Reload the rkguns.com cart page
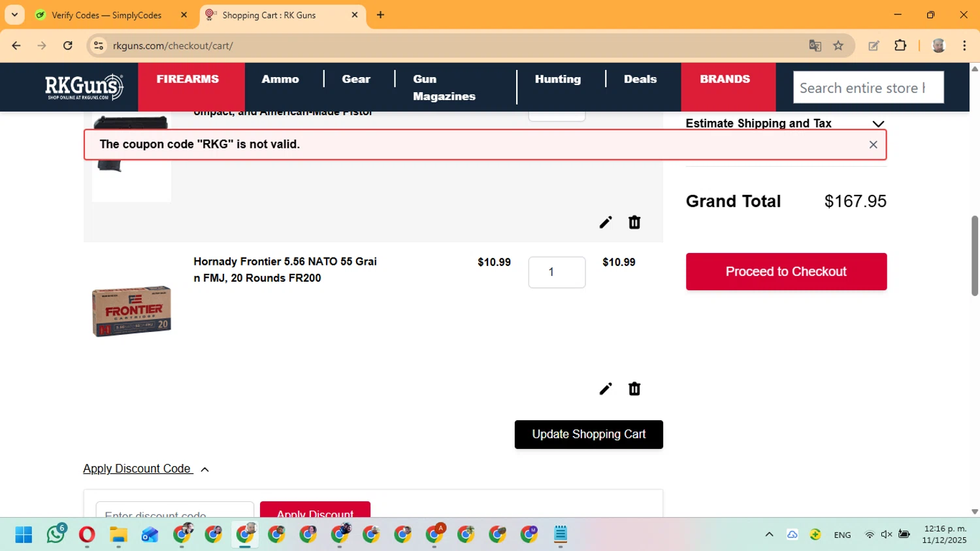980x551 pixels. click(68, 46)
